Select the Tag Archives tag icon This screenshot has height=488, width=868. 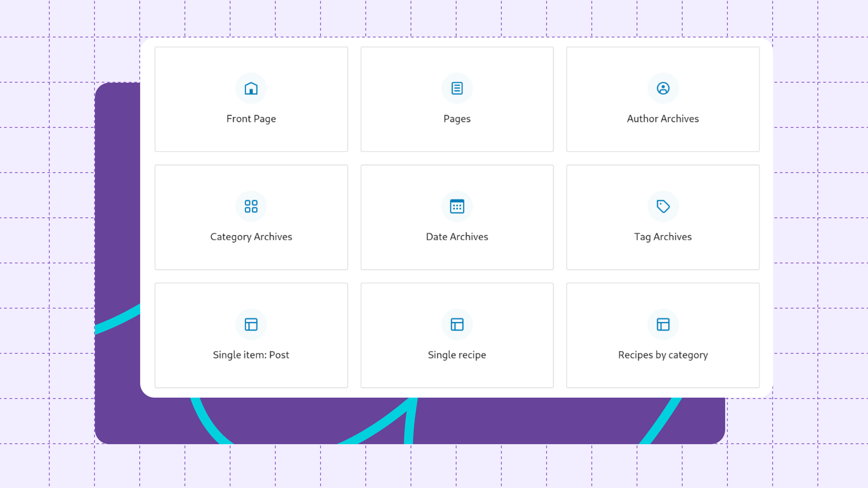[663, 206]
